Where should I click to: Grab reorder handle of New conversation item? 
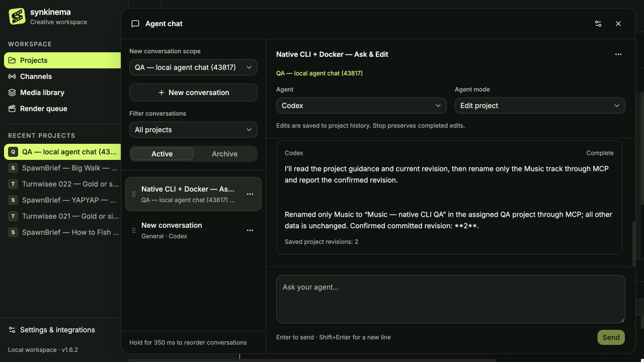click(x=134, y=230)
